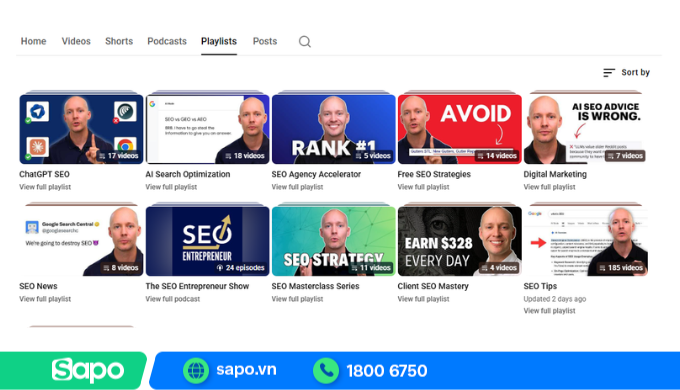Image resolution: width=680 pixels, height=390 pixels.
Task: Go to the Posts tab
Action: [265, 41]
